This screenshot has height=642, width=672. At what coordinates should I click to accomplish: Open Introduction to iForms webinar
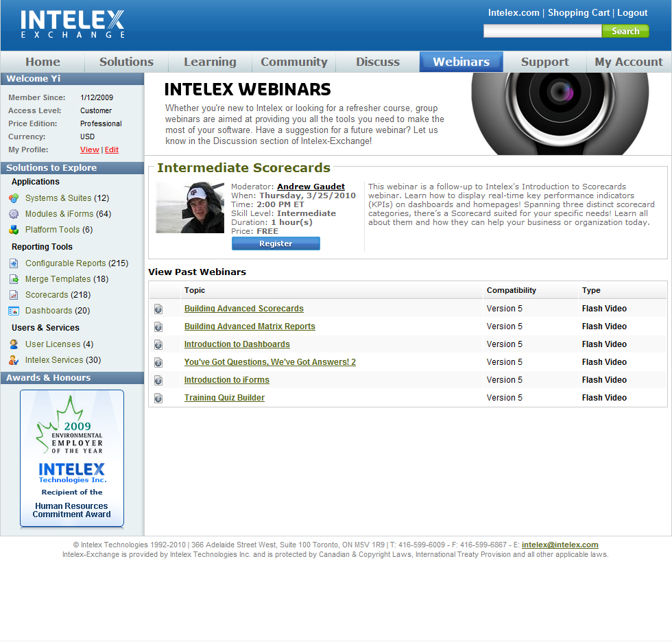tap(227, 380)
